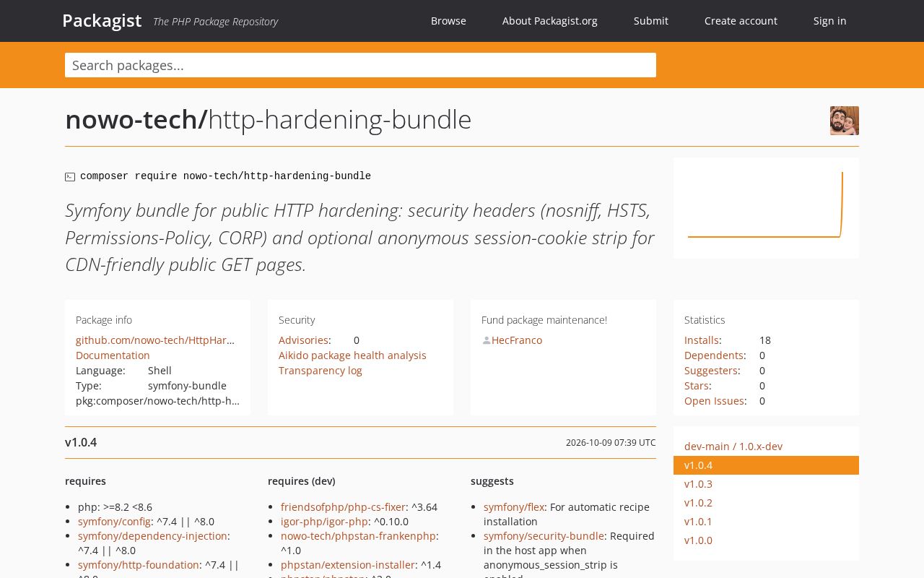Click the nowo-tech vendor name in title

(x=134, y=120)
